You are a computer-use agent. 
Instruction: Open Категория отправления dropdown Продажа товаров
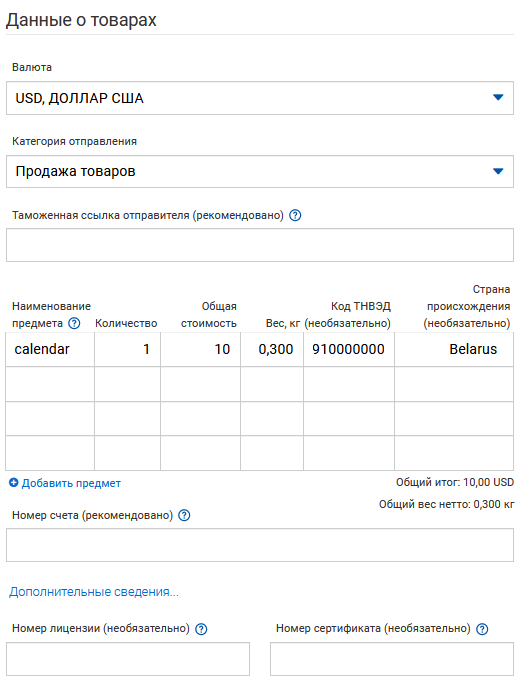point(260,172)
